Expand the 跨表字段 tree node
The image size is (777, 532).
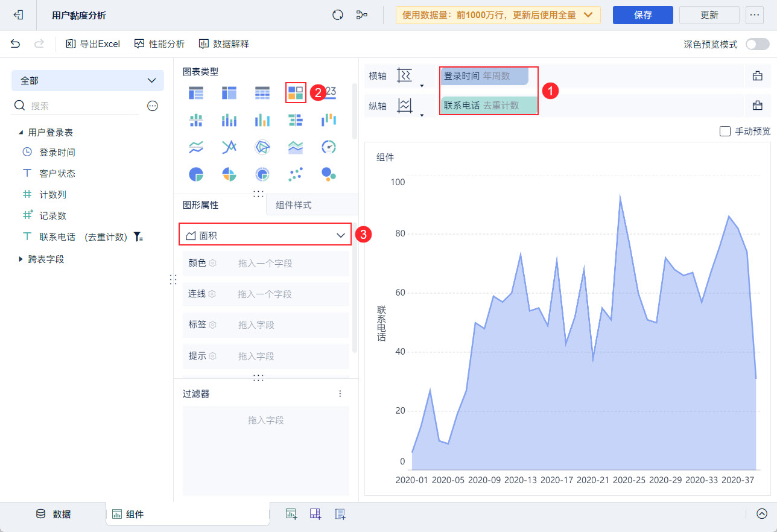pyautogui.click(x=21, y=259)
